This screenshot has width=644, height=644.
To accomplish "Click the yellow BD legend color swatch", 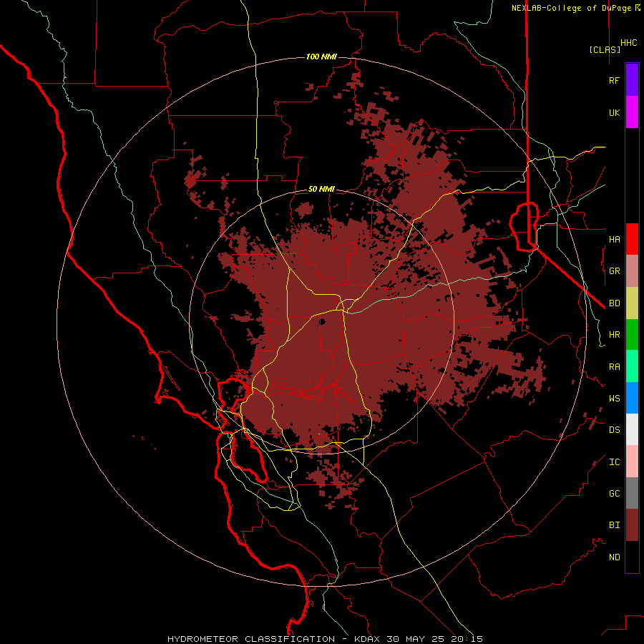I will coord(632,303).
